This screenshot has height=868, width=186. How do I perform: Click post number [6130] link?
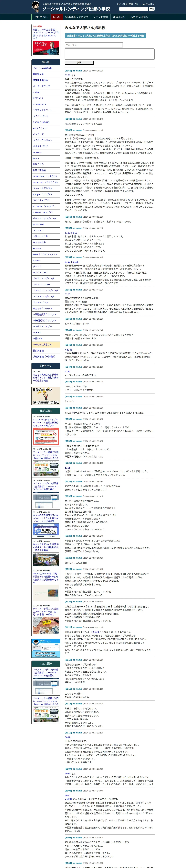[x=68, y=496]
